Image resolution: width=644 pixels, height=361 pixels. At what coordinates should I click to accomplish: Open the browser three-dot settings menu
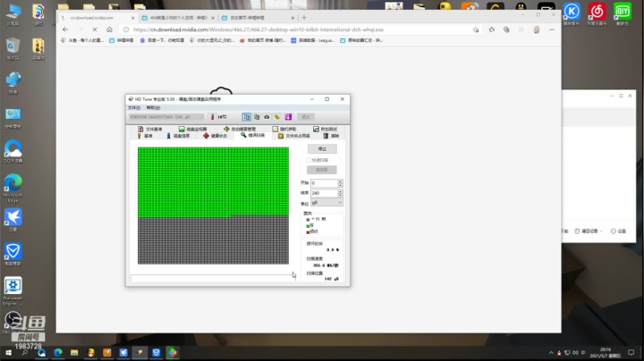[552, 29]
